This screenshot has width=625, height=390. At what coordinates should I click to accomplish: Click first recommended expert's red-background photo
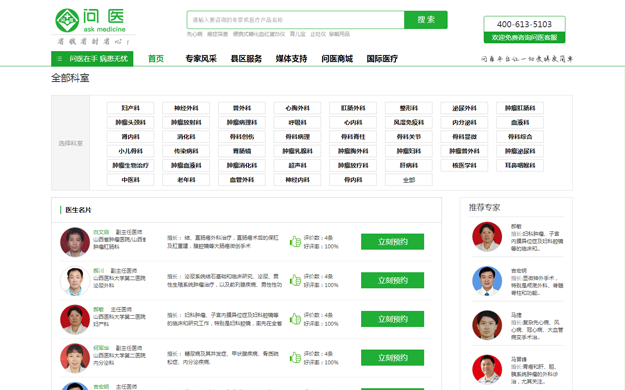(487, 236)
